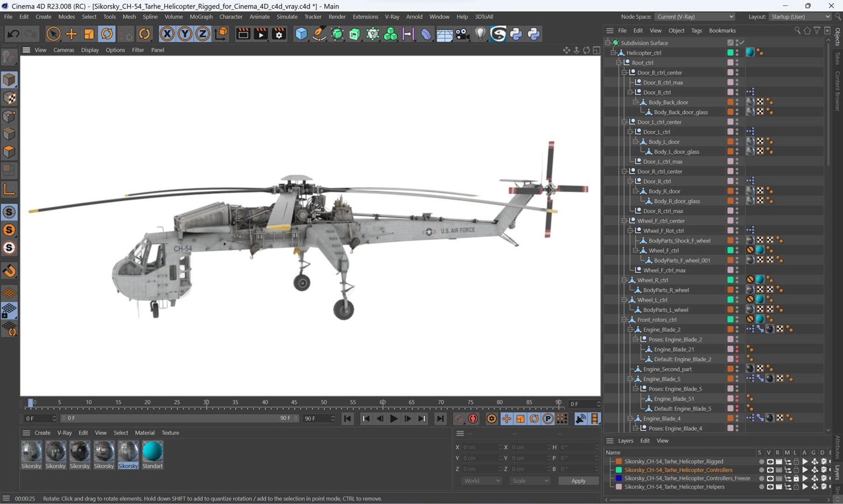Click X position input field
The width and height of the screenshot is (843, 504).
pos(482,447)
